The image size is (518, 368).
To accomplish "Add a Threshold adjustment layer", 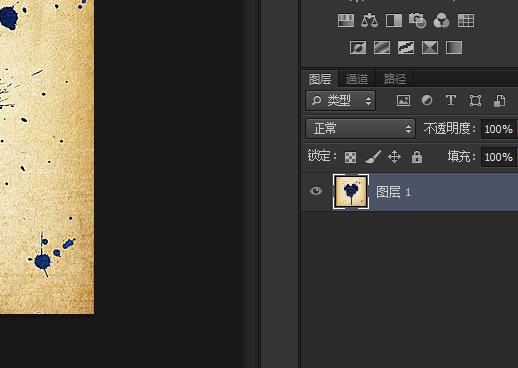I will [x=406, y=47].
